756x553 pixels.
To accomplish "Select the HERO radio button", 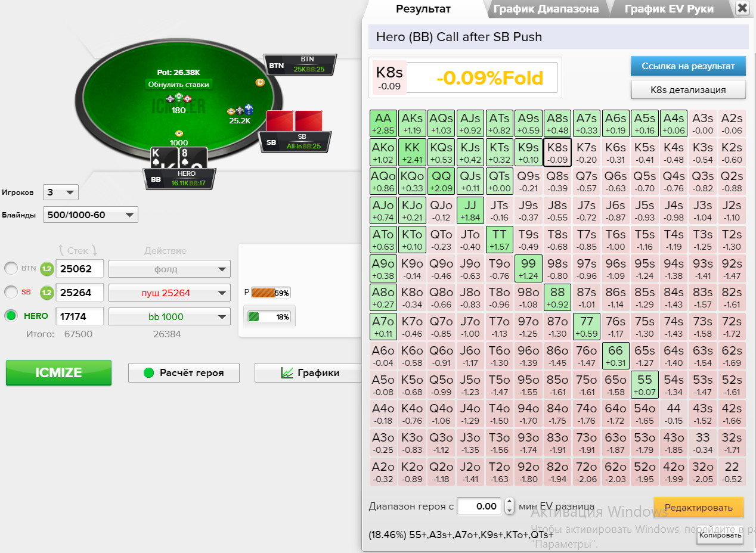I will coord(11,316).
